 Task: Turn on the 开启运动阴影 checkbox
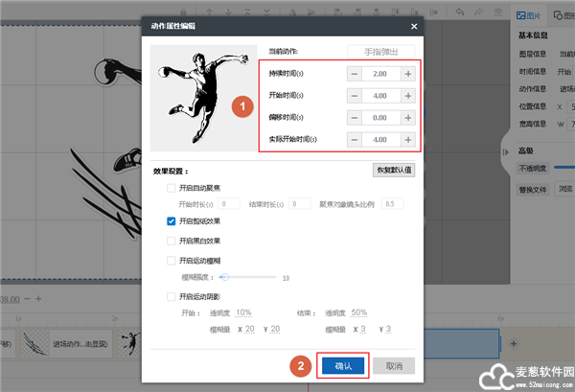[172, 297]
